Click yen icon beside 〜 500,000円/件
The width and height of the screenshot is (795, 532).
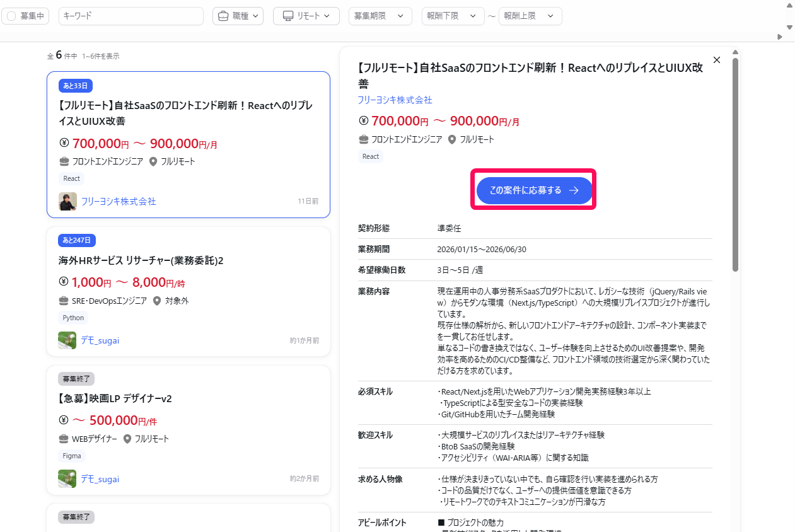pos(64,420)
